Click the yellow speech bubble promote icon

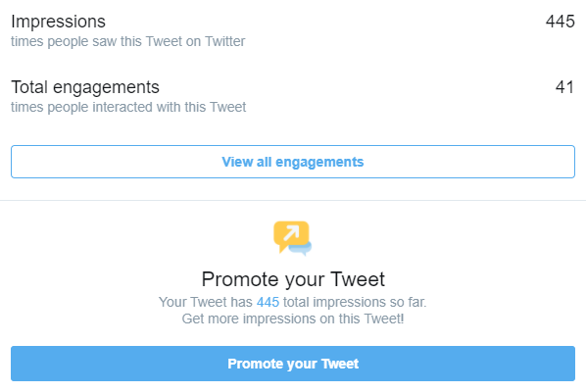291,236
